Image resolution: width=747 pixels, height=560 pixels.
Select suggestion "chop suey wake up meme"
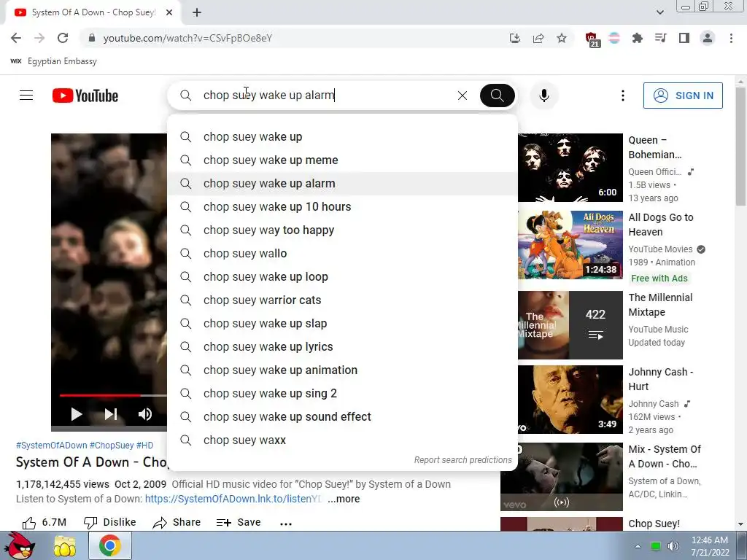343,160
